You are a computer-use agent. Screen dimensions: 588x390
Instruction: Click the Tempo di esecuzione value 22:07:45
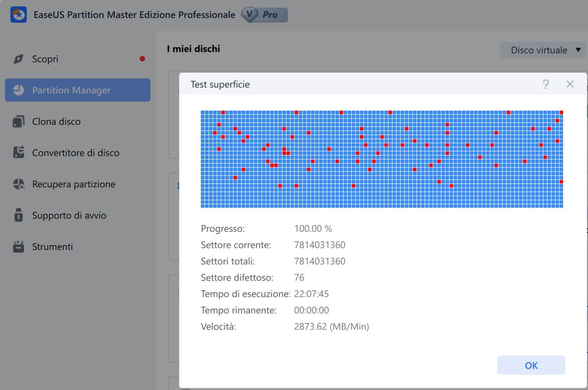(x=311, y=294)
